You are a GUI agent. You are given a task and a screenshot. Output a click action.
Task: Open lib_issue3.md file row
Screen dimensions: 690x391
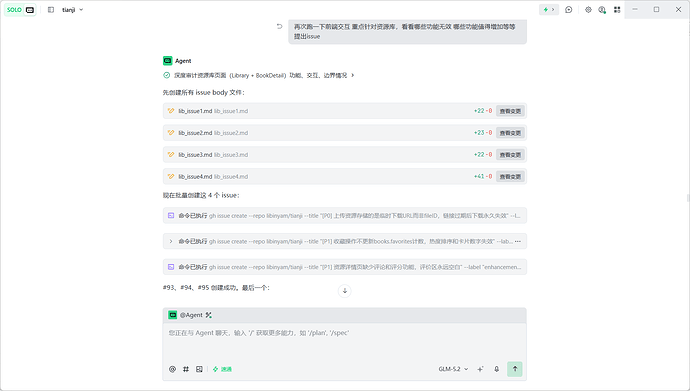[x=345, y=155]
